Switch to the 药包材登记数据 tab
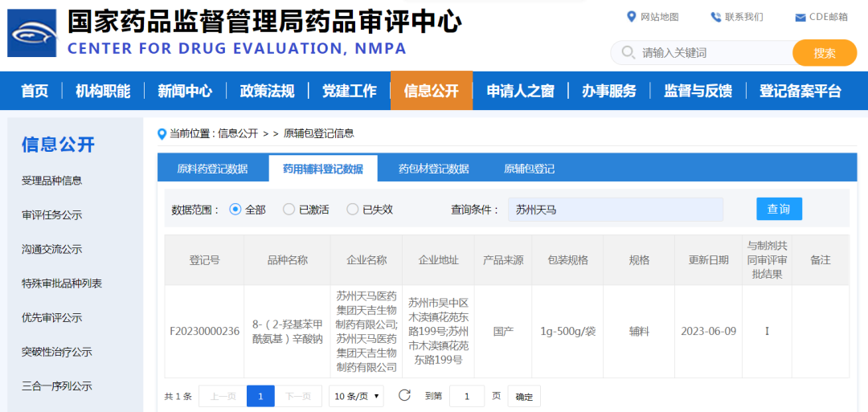The height and width of the screenshot is (412, 868). (x=433, y=169)
